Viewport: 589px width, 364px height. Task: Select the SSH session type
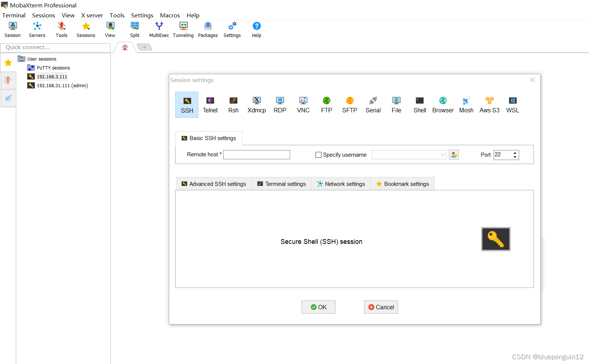187,105
